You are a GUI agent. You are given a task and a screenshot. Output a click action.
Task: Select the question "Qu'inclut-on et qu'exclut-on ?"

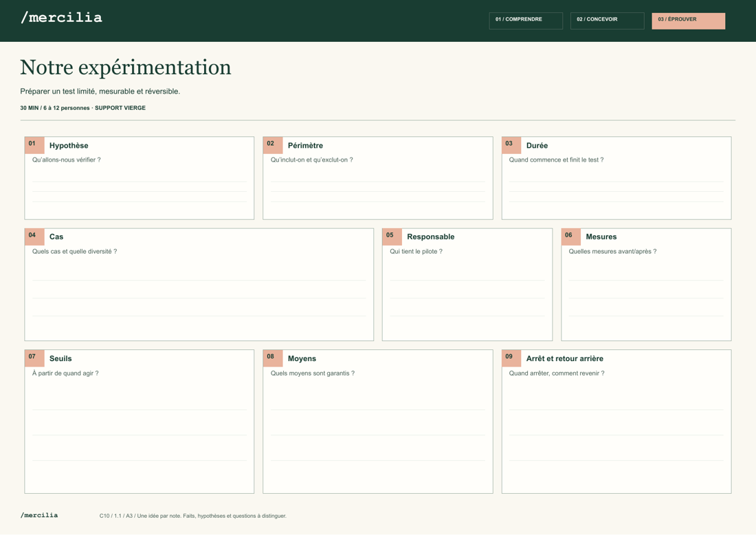pos(311,160)
